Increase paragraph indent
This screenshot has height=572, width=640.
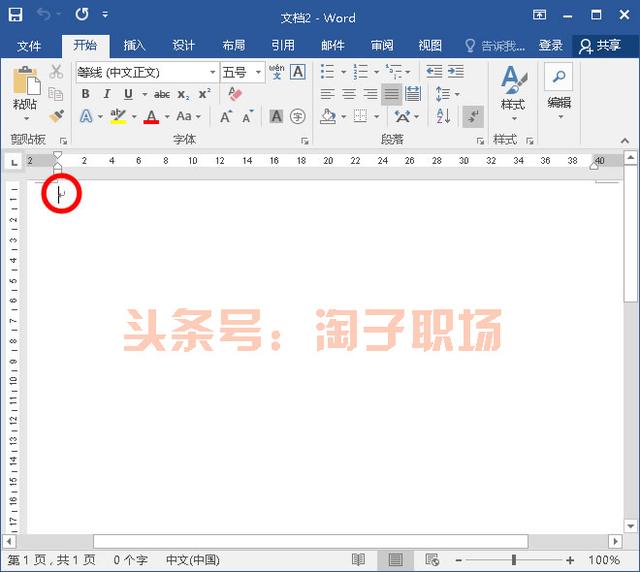point(456,71)
